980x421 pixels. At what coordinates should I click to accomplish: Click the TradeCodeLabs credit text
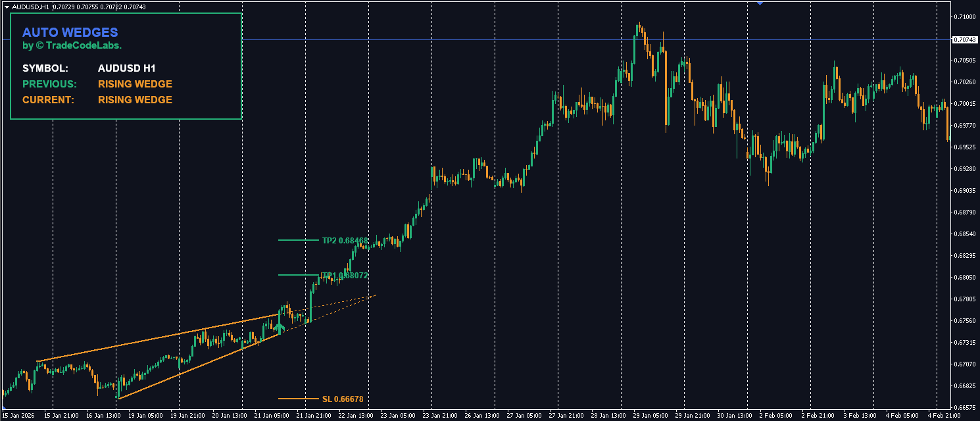pyautogui.click(x=72, y=45)
